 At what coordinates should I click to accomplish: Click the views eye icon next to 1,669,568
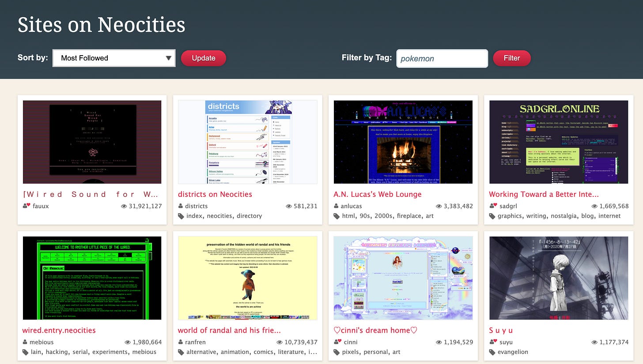coord(594,206)
